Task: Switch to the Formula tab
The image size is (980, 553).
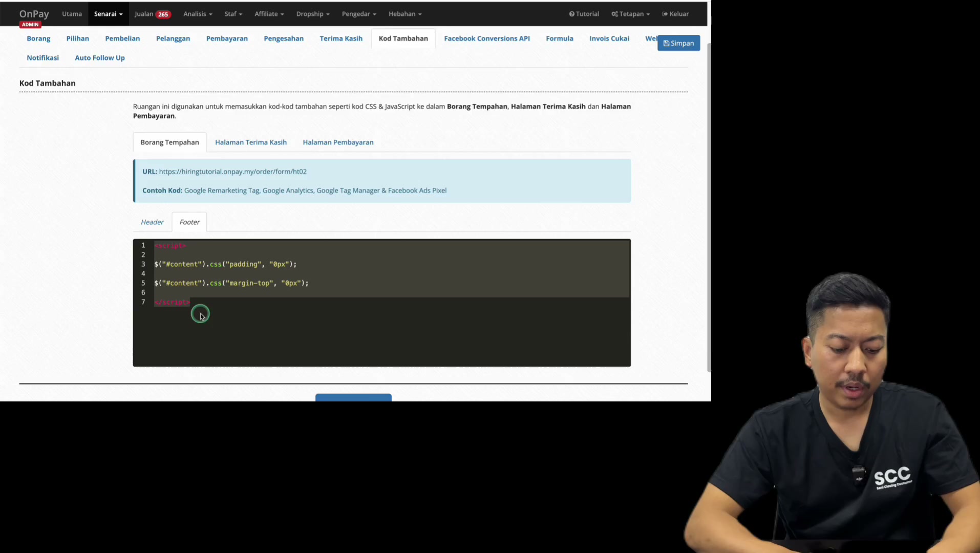Action: pos(559,38)
